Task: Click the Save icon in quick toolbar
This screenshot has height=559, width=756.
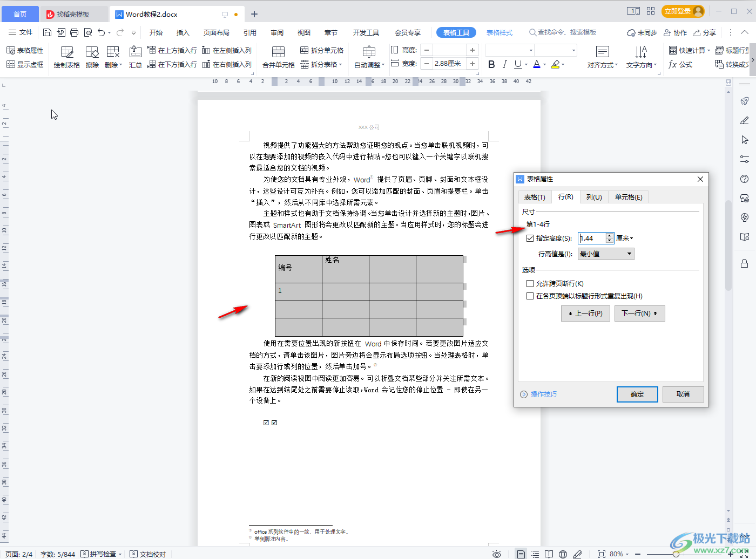Action: click(48, 32)
